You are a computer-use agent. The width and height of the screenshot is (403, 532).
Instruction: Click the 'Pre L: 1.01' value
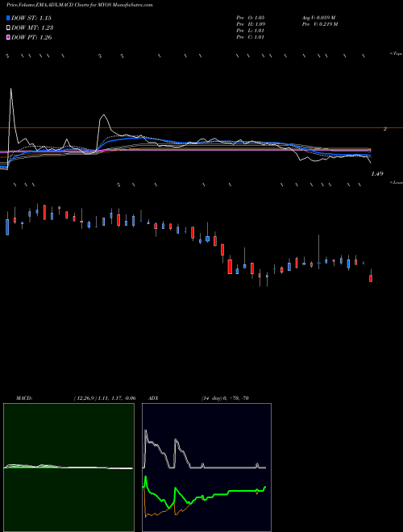pyautogui.click(x=251, y=31)
